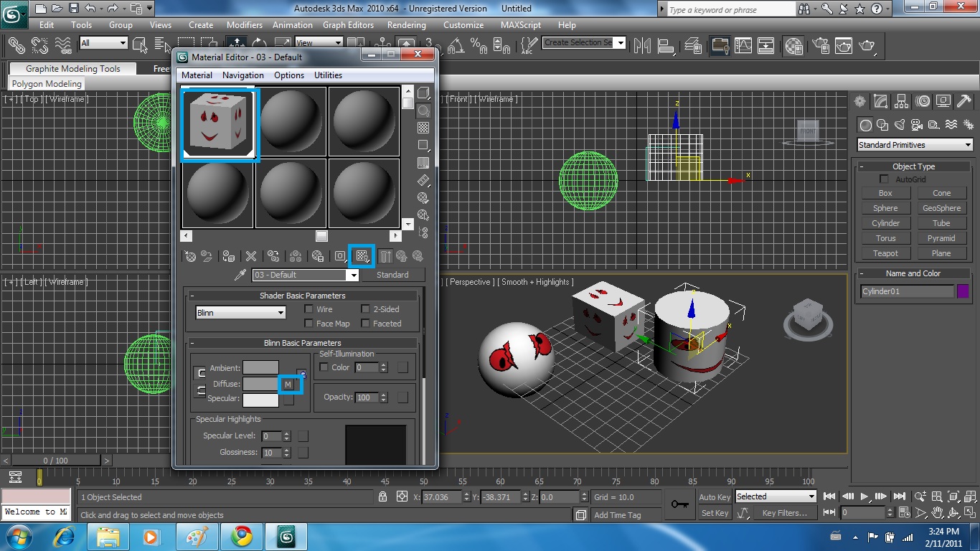Click Bind to Space Warp icon
This screenshot has height=551, width=980.
coord(64,45)
